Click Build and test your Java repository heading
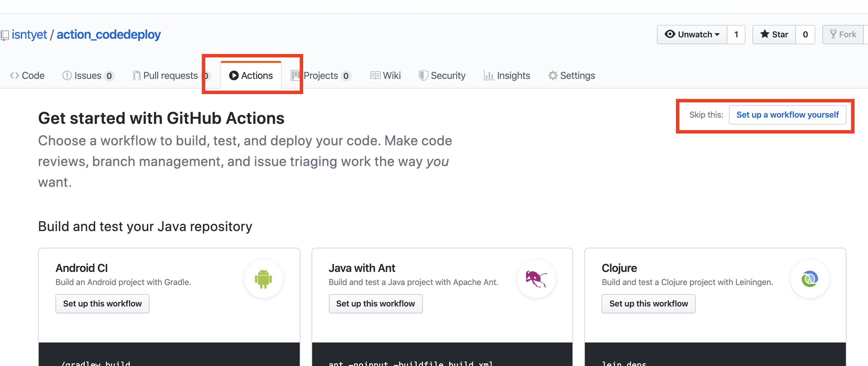 [145, 227]
